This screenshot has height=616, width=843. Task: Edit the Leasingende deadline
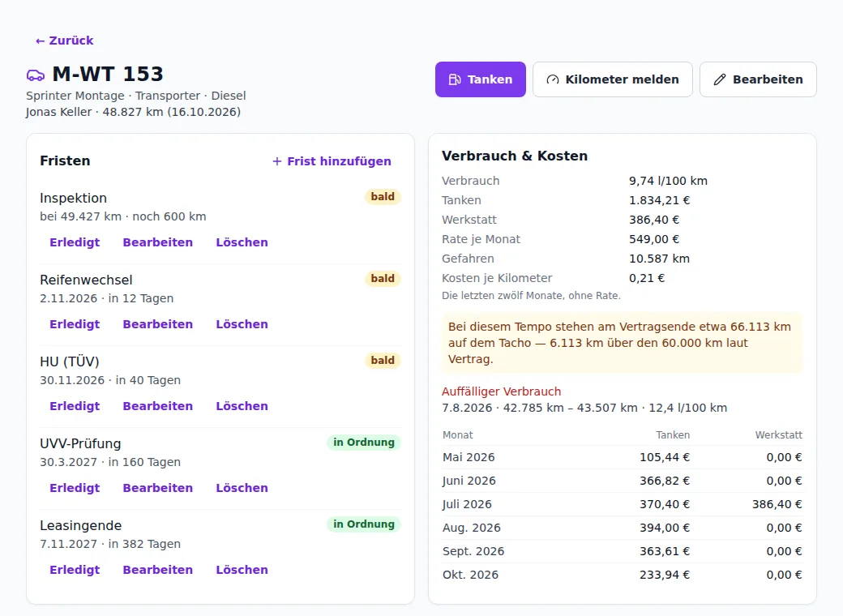point(157,570)
